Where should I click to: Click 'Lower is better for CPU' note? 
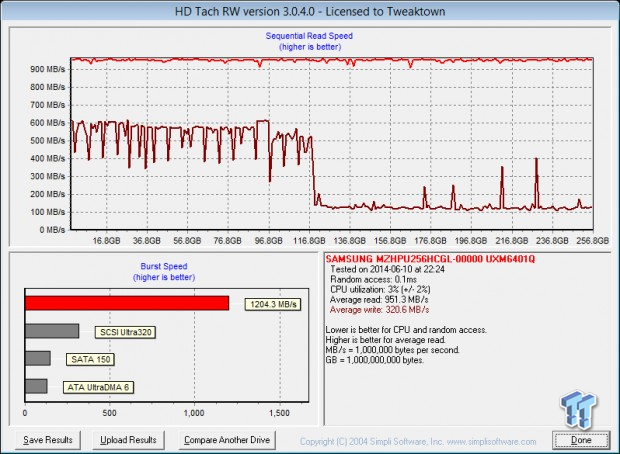pyautogui.click(x=406, y=330)
